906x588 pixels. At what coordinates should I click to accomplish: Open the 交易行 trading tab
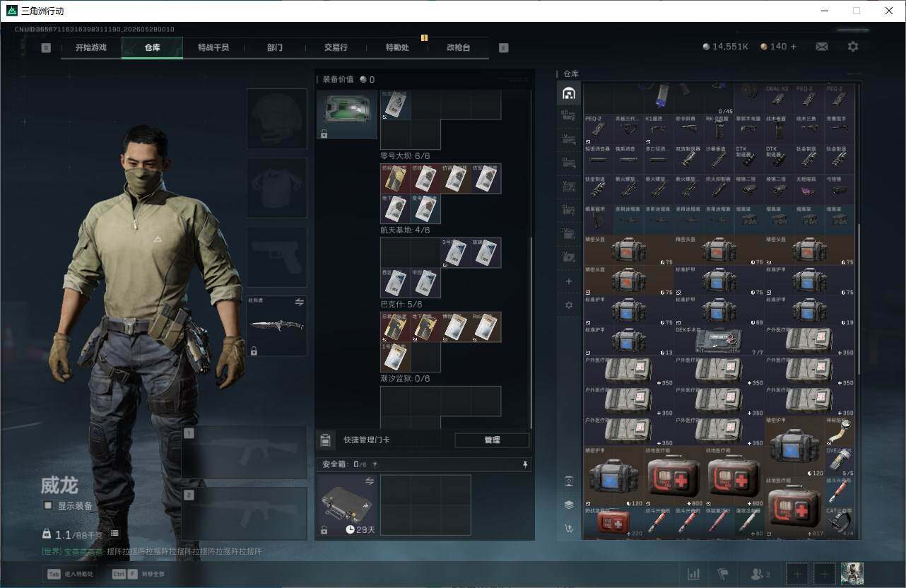coord(336,47)
